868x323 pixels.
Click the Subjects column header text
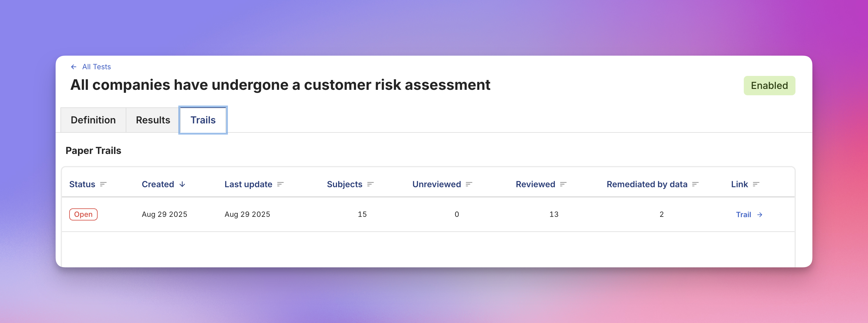[x=344, y=184]
